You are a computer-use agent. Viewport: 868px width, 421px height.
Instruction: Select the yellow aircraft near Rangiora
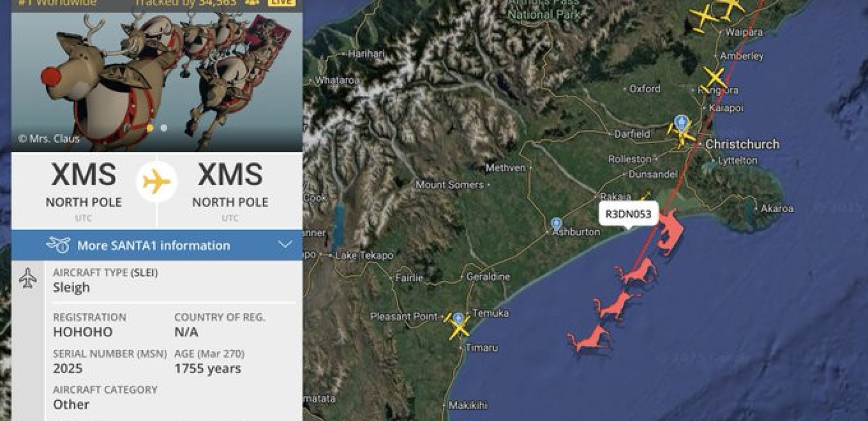pyautogui.click(x=714, y=78)
